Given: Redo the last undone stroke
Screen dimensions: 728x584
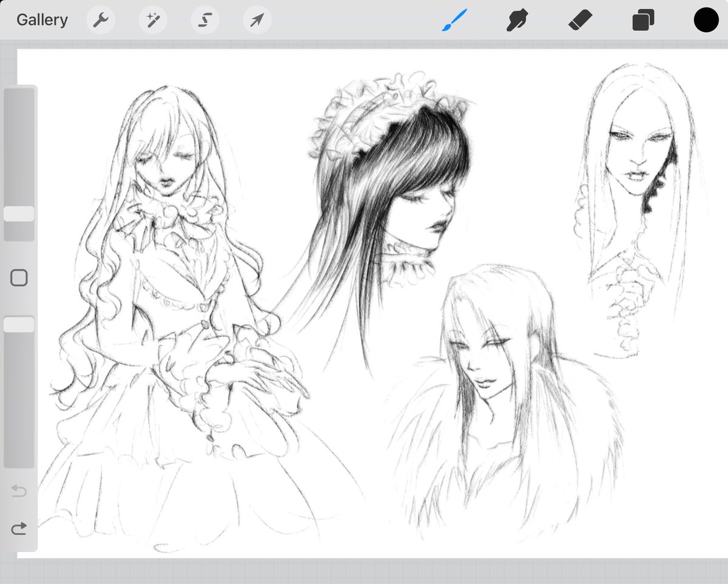Looking at the screenshot, I should (x=19, y=529).
